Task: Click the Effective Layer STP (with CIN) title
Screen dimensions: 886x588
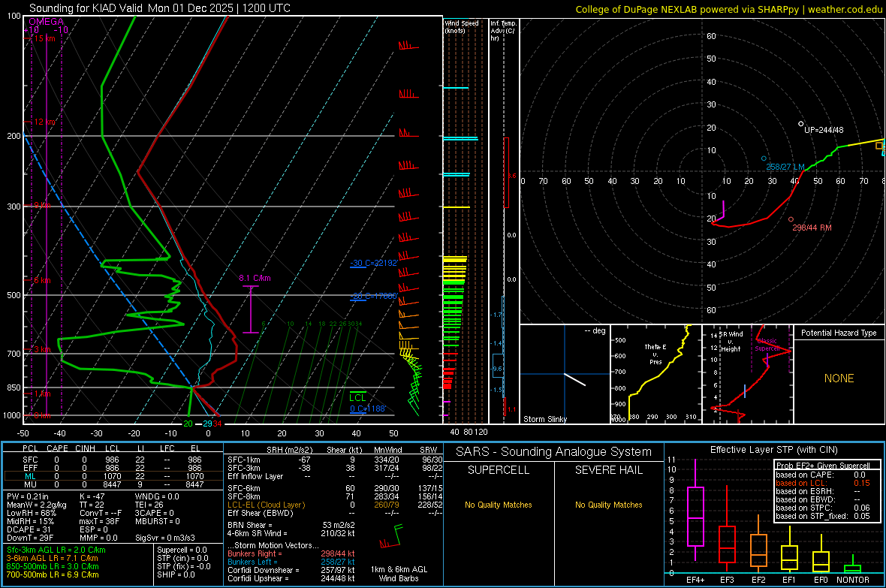Action: [x=773, y=450]
